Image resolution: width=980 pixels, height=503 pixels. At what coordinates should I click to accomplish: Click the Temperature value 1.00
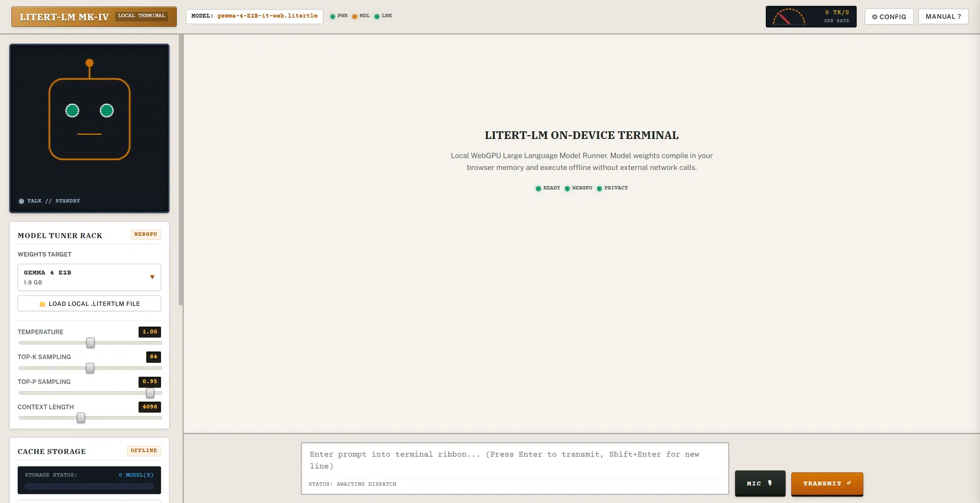coord(150,332)
